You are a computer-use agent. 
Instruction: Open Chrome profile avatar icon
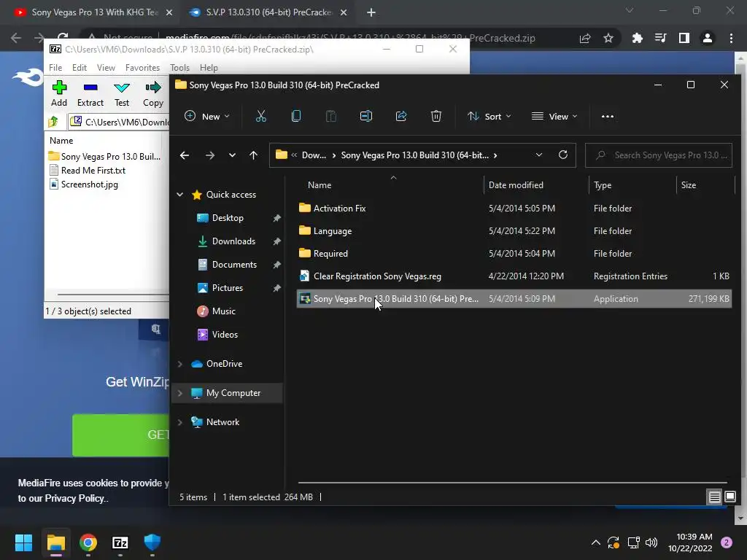[x=708, y=38]
